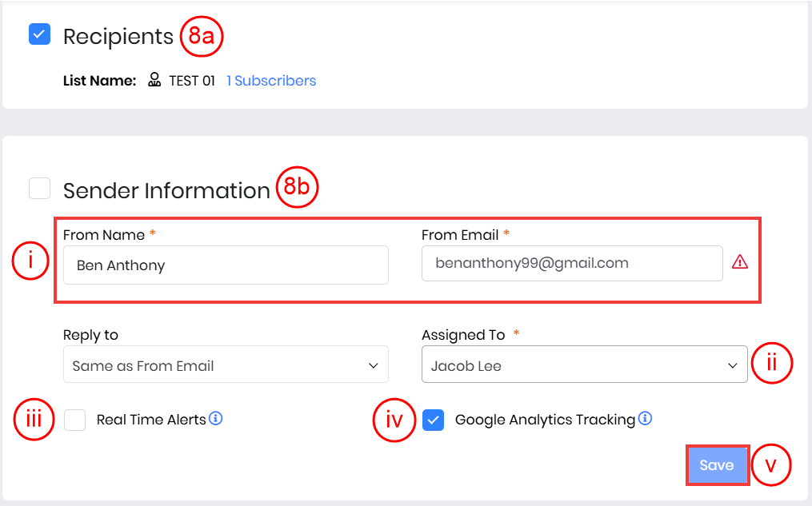The image size is (812, 506).
Task: Click the Google Analytics Tracking info icon
Action: (645, 418)
